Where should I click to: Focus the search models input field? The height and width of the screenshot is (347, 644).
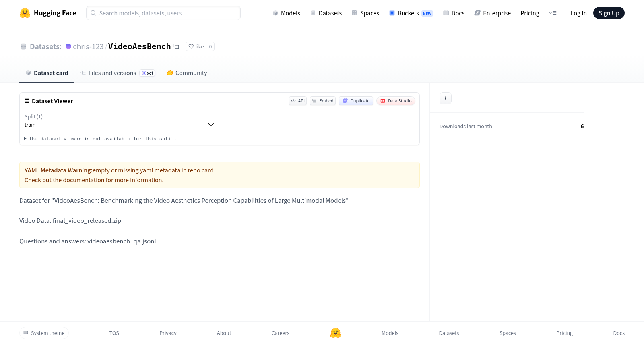[x=163, y=13]
